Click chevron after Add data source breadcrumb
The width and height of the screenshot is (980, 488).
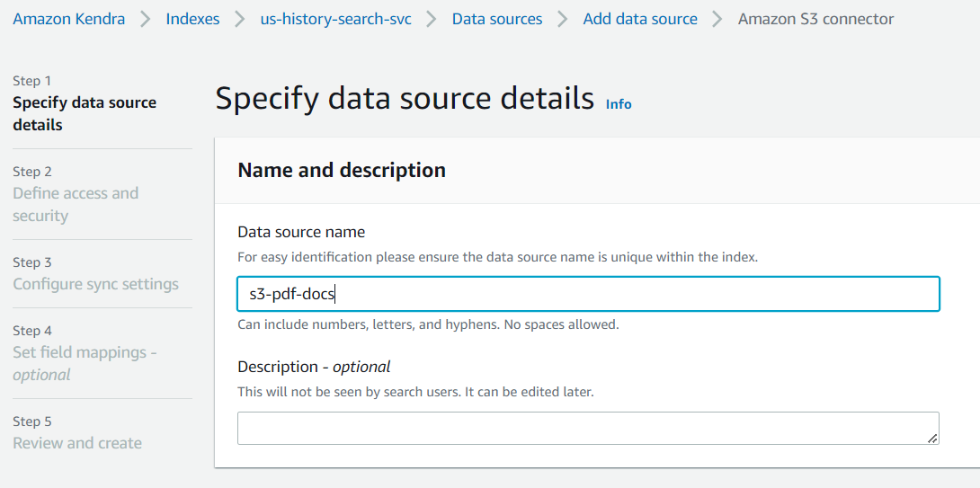(x=717, y=20)
